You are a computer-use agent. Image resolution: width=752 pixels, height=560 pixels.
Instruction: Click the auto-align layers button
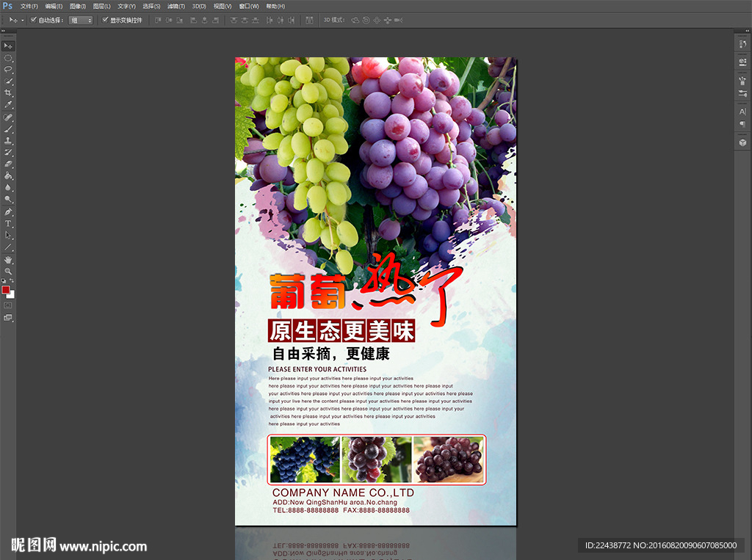click(x=309, y=20)
